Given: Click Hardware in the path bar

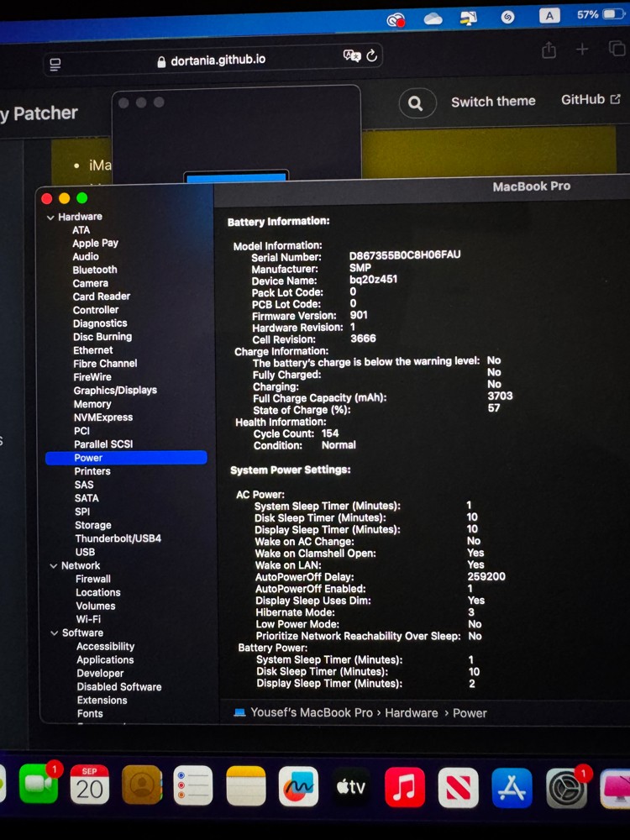Looking at the screenshot, I should 412,713.
